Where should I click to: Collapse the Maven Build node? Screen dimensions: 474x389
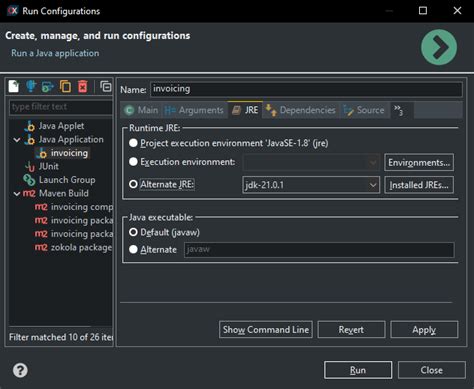click(17, 193)
